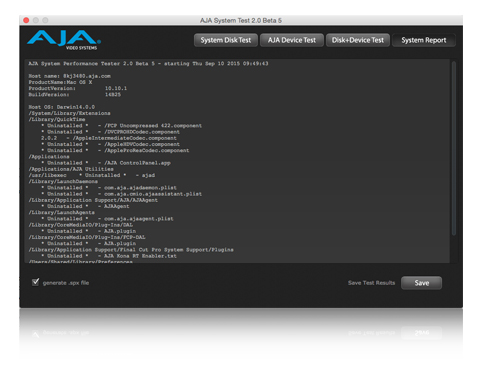480x378 pixels.
Task: Select the Disk+Device Test tab
Action: point(358,40)
